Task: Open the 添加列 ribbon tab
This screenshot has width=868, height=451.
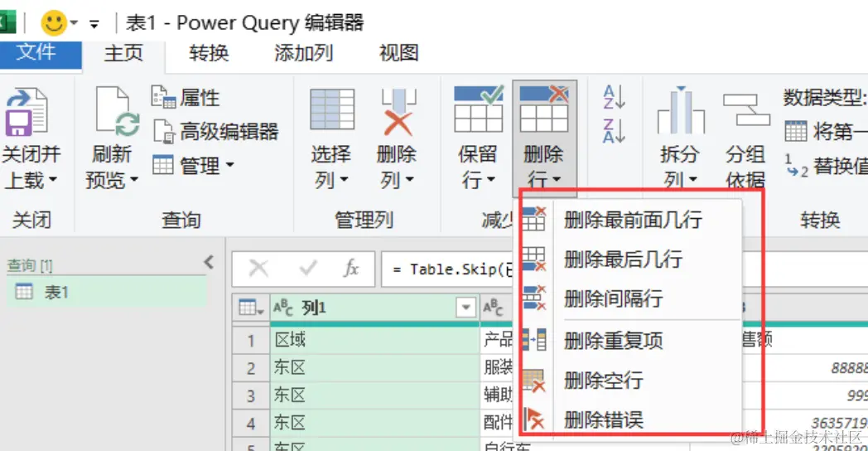Action: 303,53
